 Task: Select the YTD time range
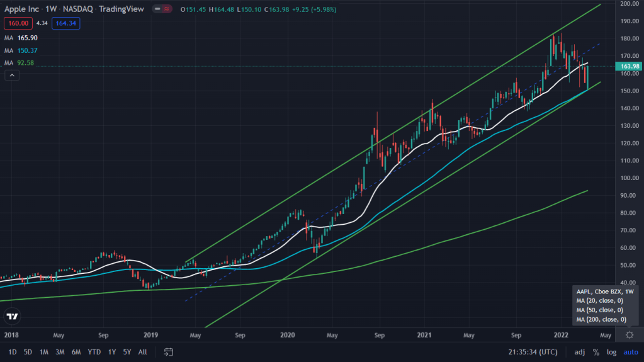coord(94,351)
